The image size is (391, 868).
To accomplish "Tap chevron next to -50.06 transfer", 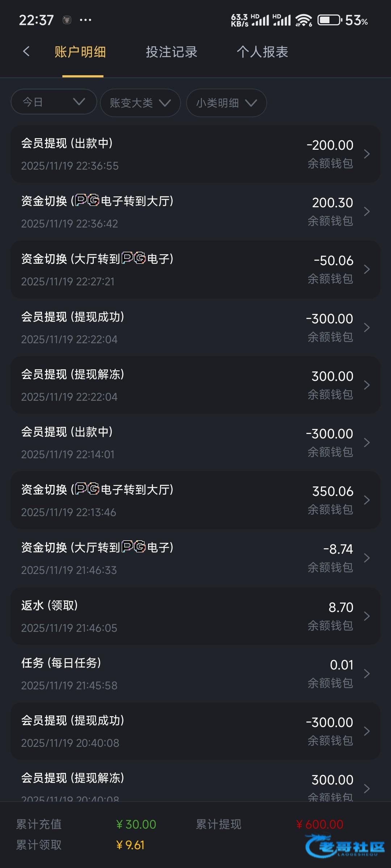I will point(366,269).
